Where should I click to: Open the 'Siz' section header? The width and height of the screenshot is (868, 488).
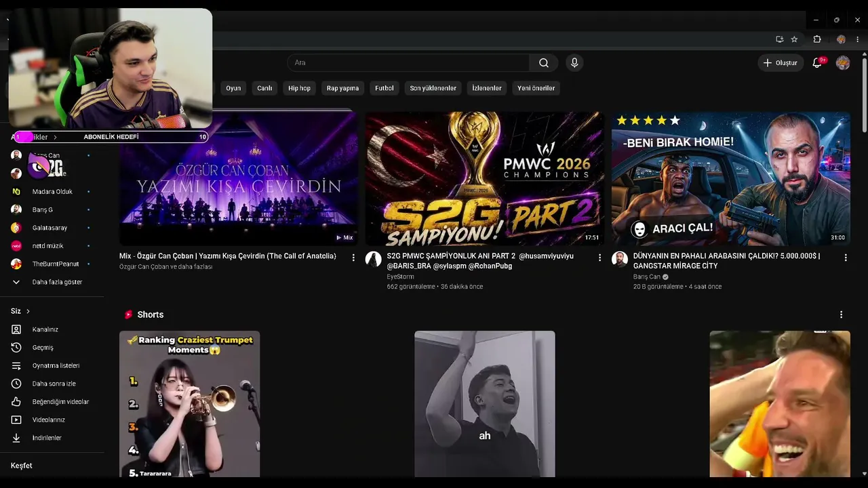[20, 311]
